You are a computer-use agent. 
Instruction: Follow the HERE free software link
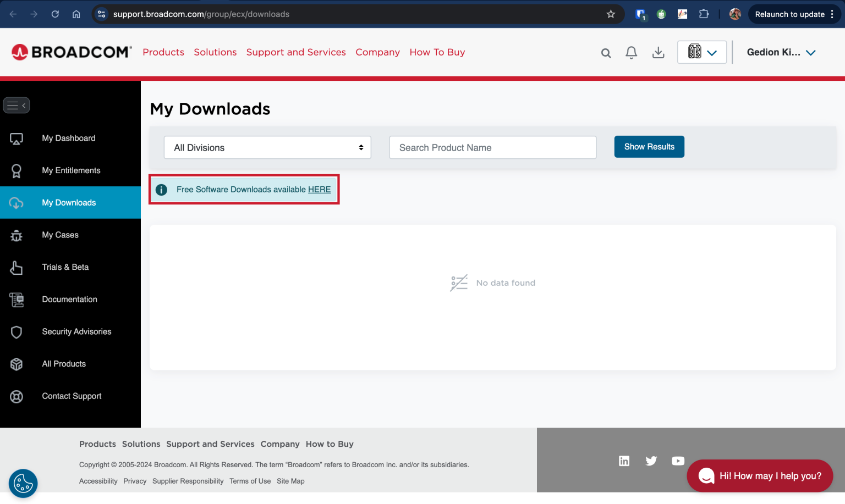coord(319,189)
